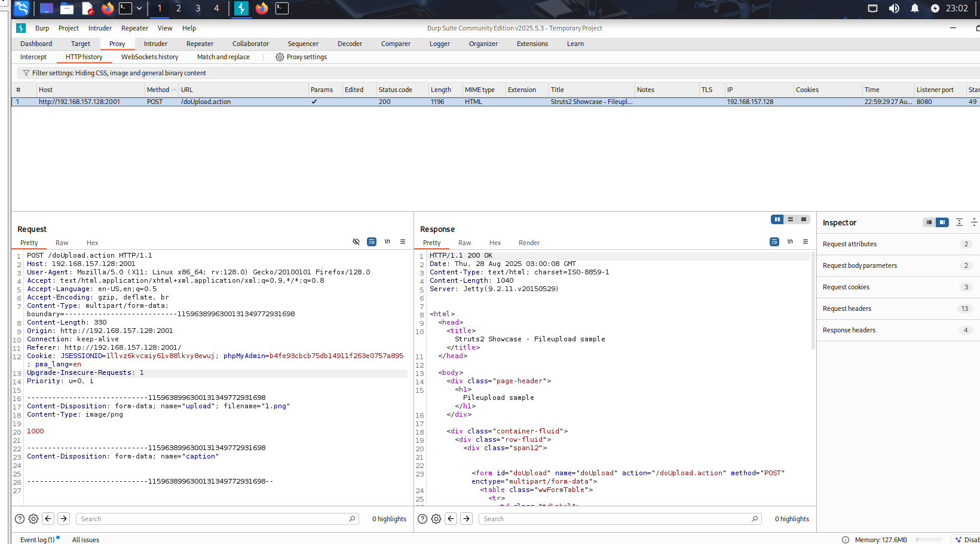Open search settings gear below the Response editor

click(436, 519)
